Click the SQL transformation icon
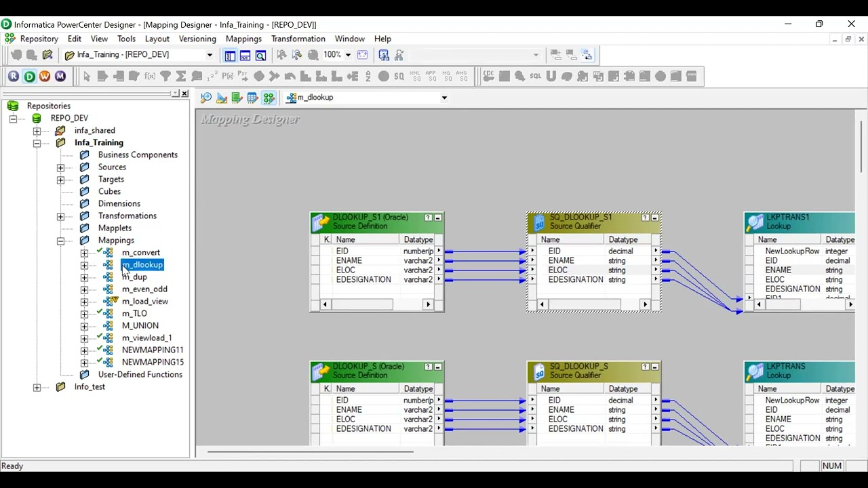 (536, 77)
